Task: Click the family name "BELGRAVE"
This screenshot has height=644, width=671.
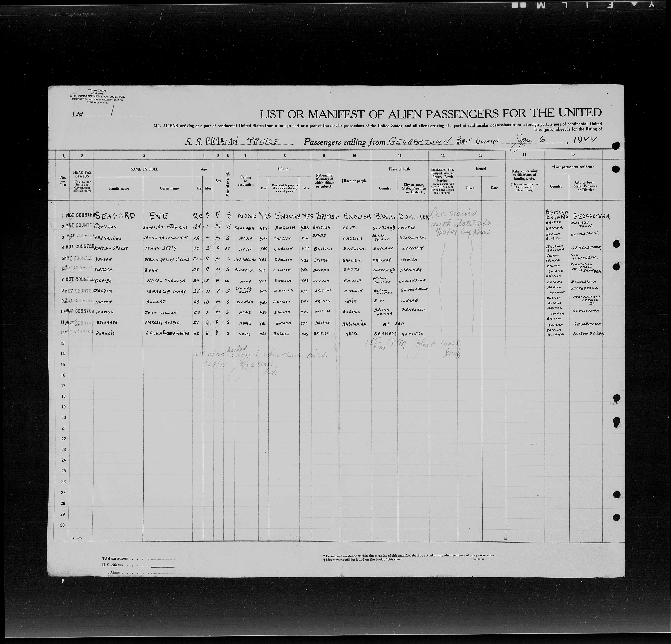Action: pyautogui.click(x=107, y=323)
